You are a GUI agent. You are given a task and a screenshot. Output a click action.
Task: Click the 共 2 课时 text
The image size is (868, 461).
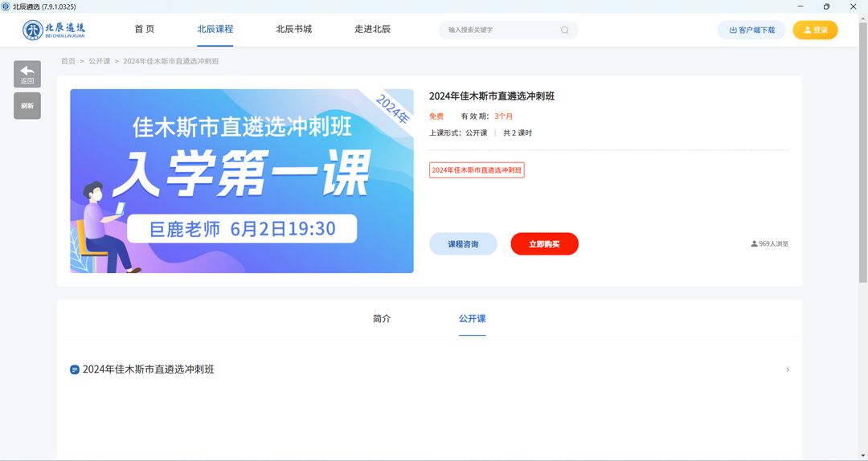click(x=518, y=133)
